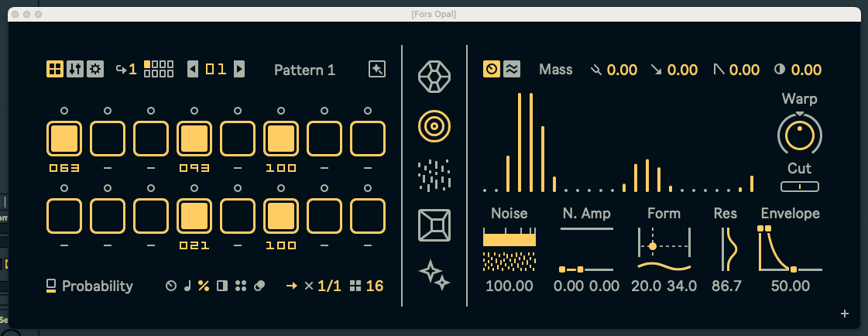868x336 pixels.
Task: Toggle the bottom-row step showing 100
Action: point(280,216)
